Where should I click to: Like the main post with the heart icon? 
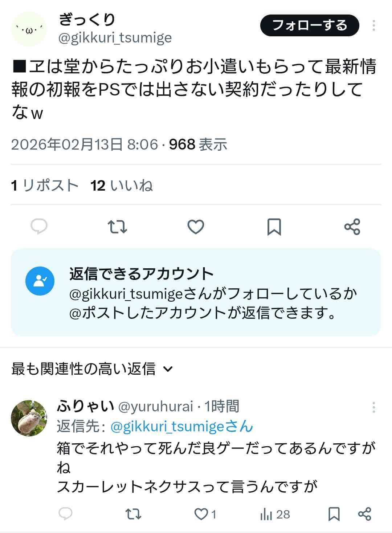[x=196, y=227]
